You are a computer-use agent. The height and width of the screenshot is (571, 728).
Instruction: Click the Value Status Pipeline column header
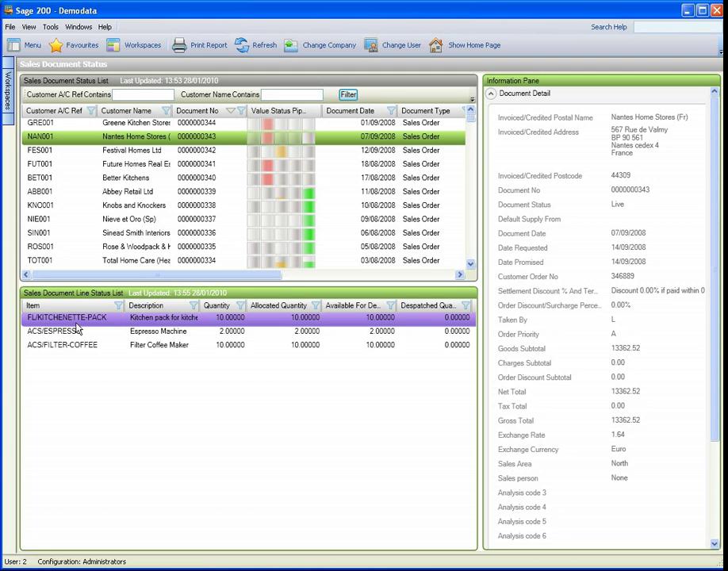(284, 110)
